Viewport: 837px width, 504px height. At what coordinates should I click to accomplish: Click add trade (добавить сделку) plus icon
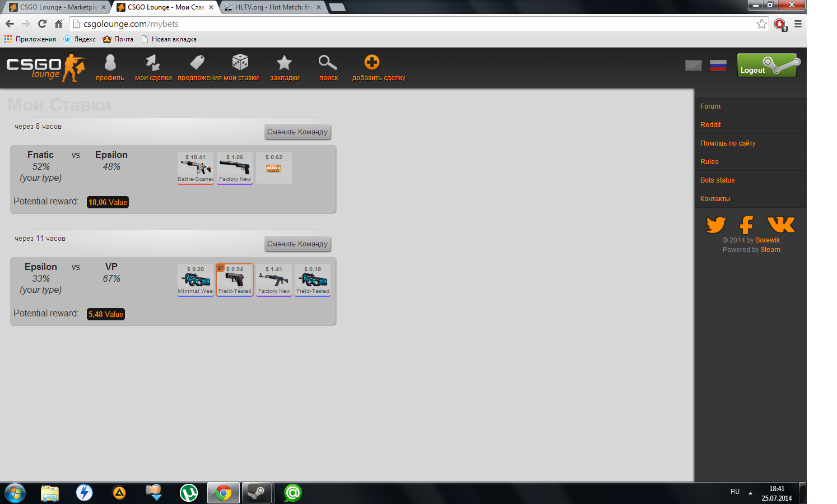[x=372, y=62]
